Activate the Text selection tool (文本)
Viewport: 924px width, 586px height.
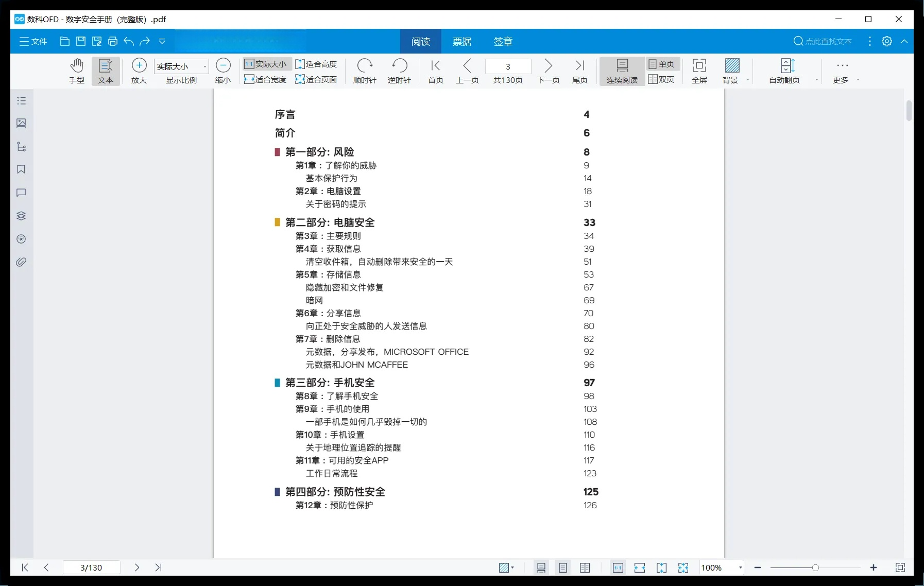[x=106, y=71]
